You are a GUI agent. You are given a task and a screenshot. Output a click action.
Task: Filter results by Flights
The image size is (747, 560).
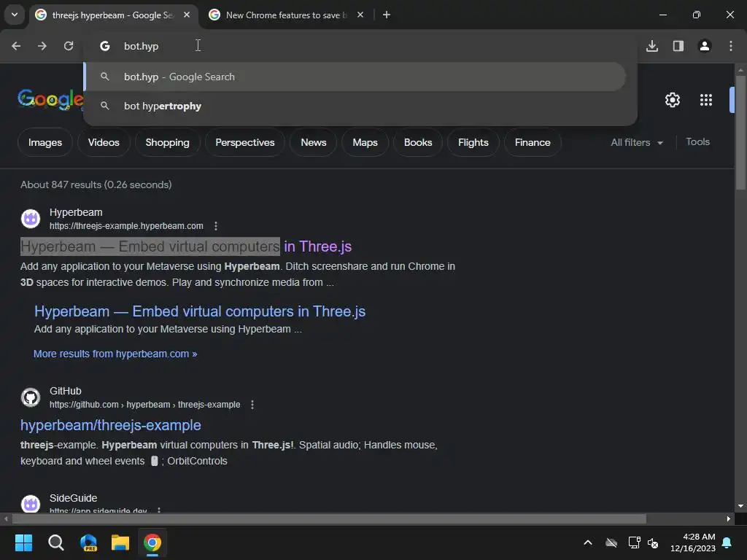pyautogui.click(x=473, y=142)
